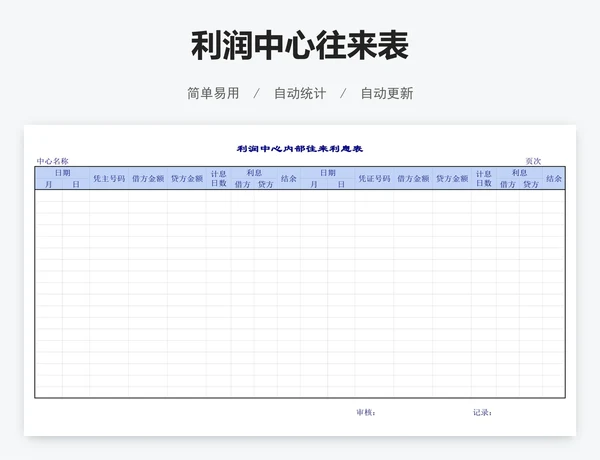This screenshot has width=600, height=460.
Task: Open the spreadsheet template preview thumbnail
Action: [x=300, y=280]
